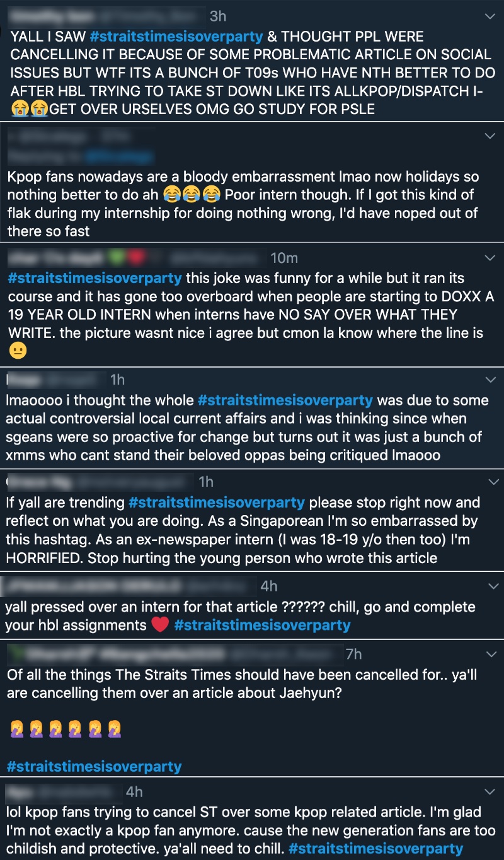Open the 3h timestamp on the first tweet
Image resolution: width=504 pixels, height=860 pixels.
pos(217,15)
